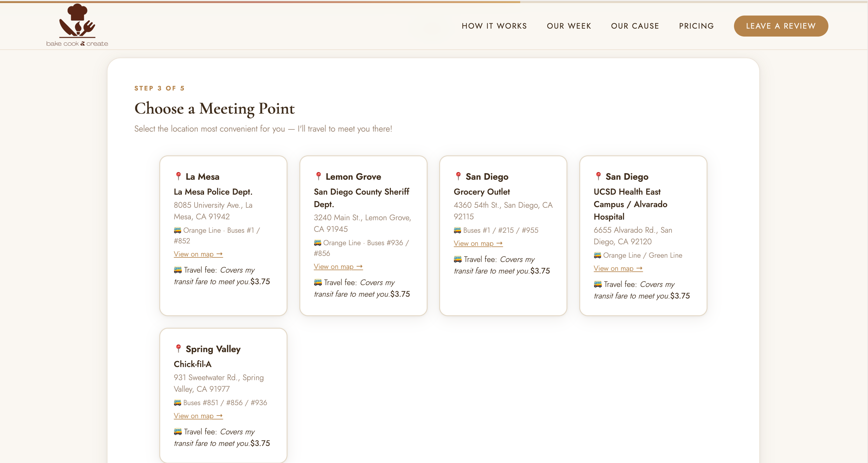868x463 pixels.
Task: Click bus icon next to Buses #851 / #856 / #936
Action: tap(178, 402)
